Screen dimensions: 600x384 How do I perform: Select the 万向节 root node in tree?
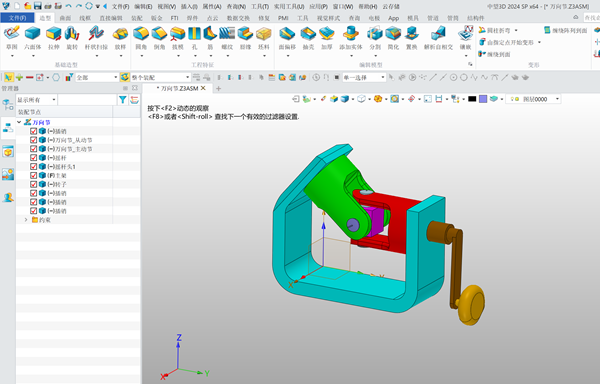[41, 122]
